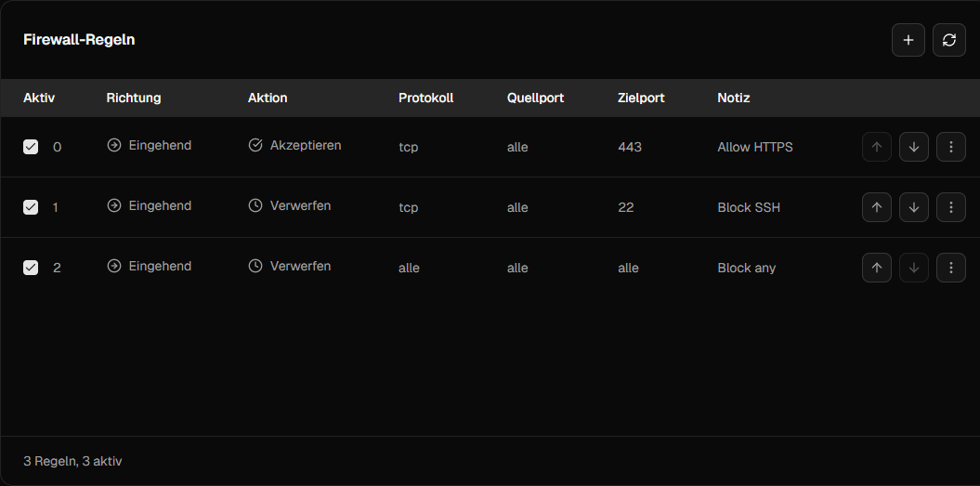The width and height of the screenshot is (980, 486).
Task: Click the disabled down arrow for rule 2
Action: [x=914, y=268]
